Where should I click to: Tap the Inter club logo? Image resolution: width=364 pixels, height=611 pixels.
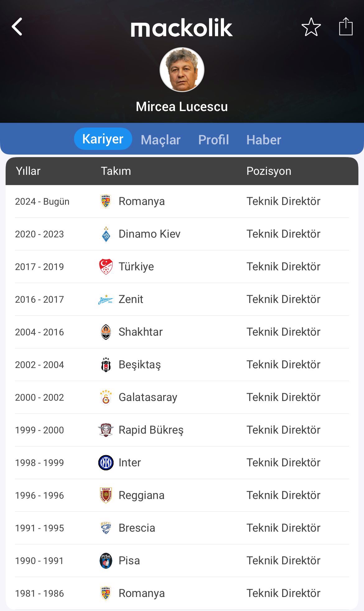click(x=106, y=463)
